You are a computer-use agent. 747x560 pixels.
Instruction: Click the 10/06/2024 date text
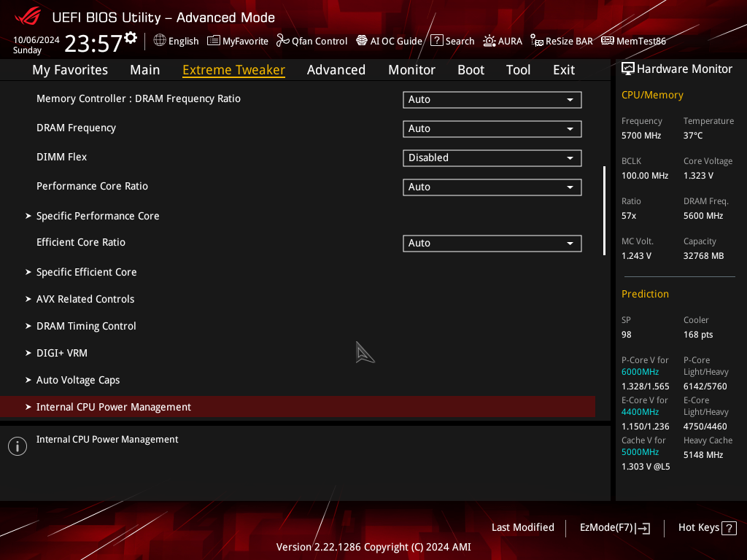pyautogui.click(x=36, y=40)
